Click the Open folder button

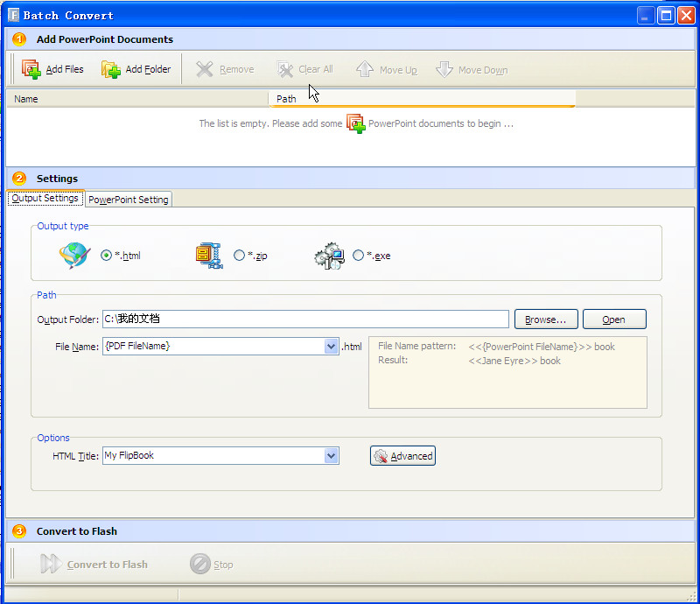click(614, 320)
